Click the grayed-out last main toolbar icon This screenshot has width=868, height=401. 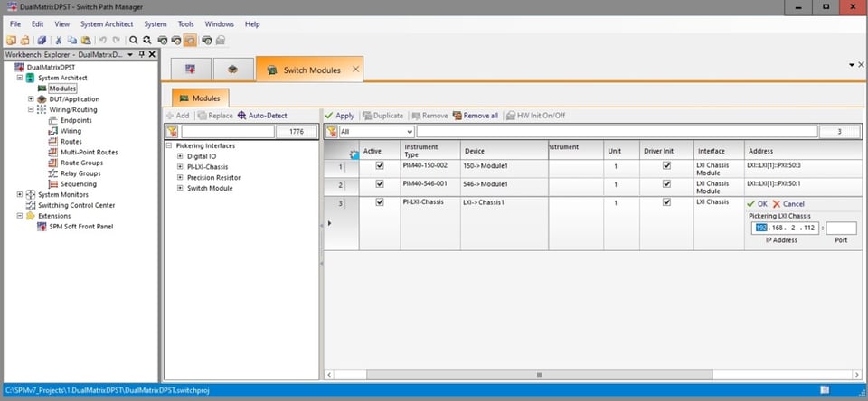pyautogui.click(x=221, y=40)
